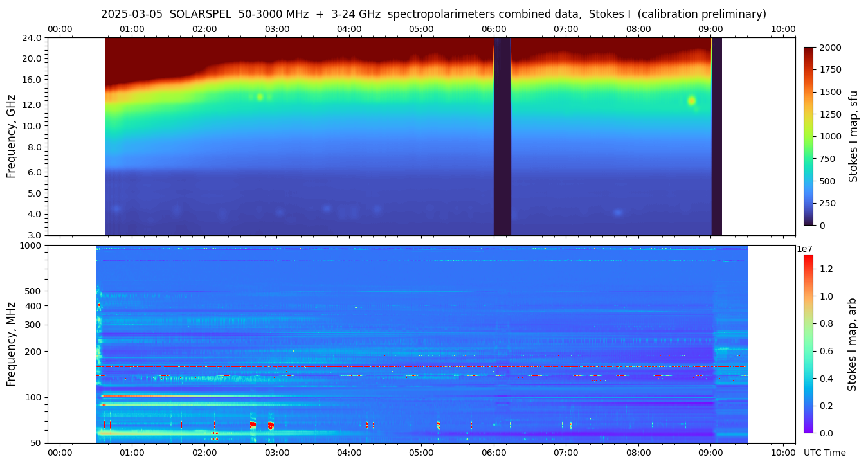This screenshot has height=466, width=868.
Task: Click the 'Frequency, MHz' y-axis label
Action: tap(11, 344)
